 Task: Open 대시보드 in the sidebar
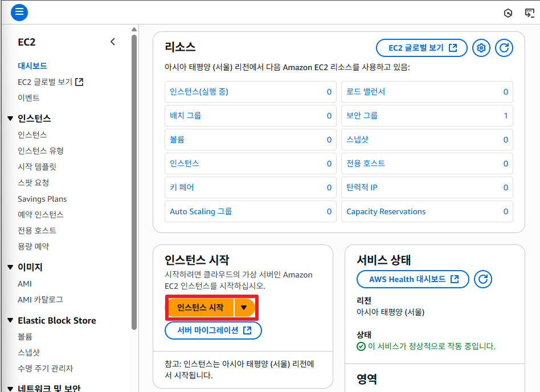coord(32,66)
